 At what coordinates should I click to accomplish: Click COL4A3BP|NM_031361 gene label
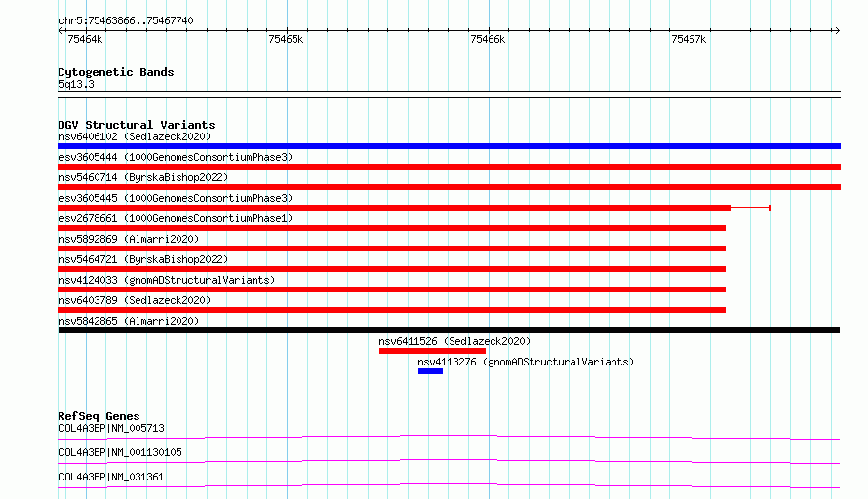[111, 477]
